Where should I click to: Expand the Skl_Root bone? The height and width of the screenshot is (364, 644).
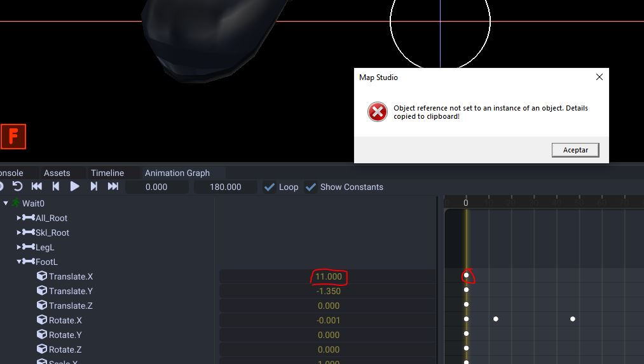click(x=19, y=233)
